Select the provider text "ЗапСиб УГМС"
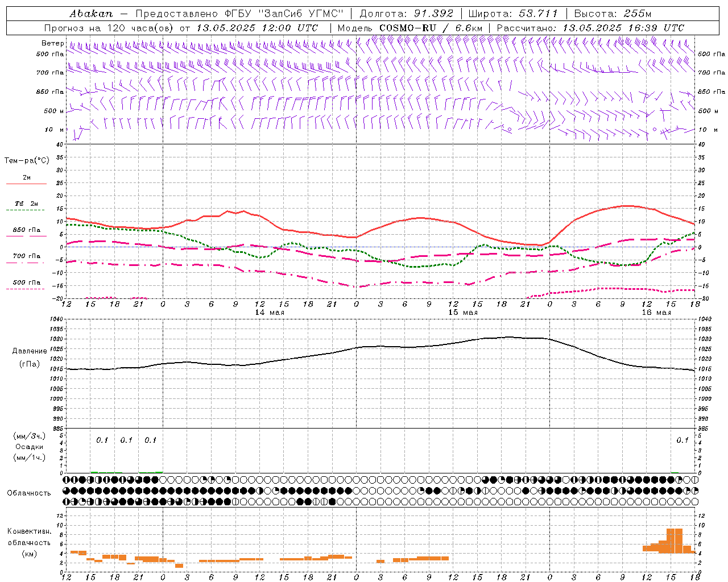728x582 pixels. pyautogui.click(x=301, y=14)
